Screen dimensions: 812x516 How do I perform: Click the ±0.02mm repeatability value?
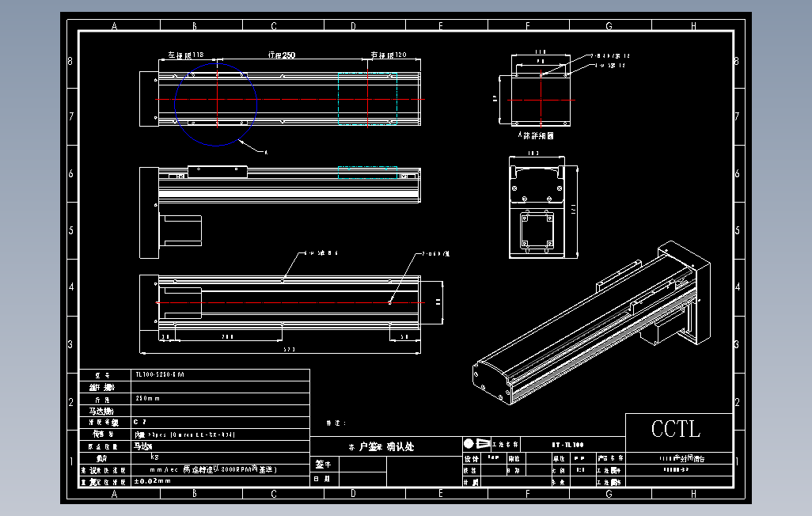(152, 480)
